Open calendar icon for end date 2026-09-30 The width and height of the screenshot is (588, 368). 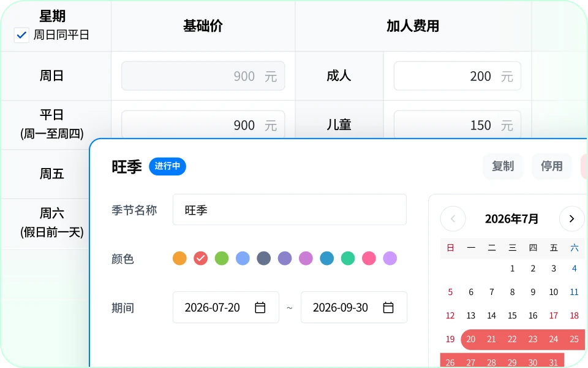388,307
